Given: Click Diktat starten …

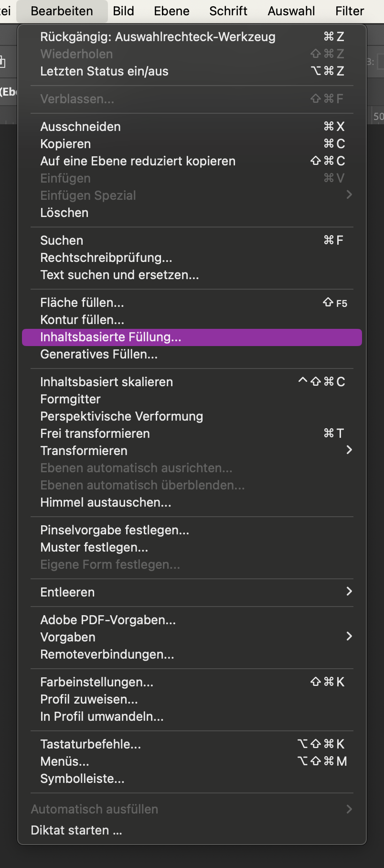Looking at the screenshot, I should 76,830.
